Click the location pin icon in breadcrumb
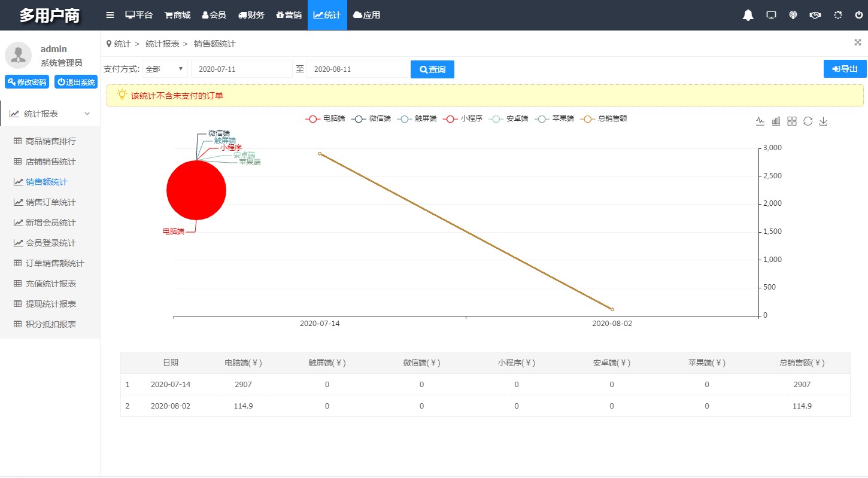Image resolution: width=868 pixels, height=478 pixels. click(108, 44)
